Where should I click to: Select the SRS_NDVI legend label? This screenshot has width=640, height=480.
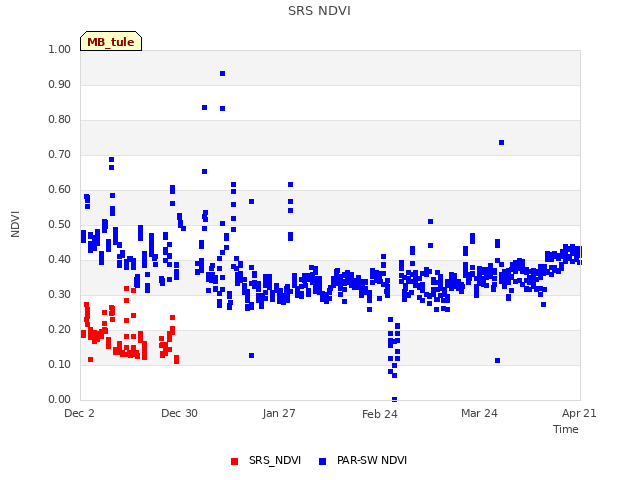[x=275, y=460]
